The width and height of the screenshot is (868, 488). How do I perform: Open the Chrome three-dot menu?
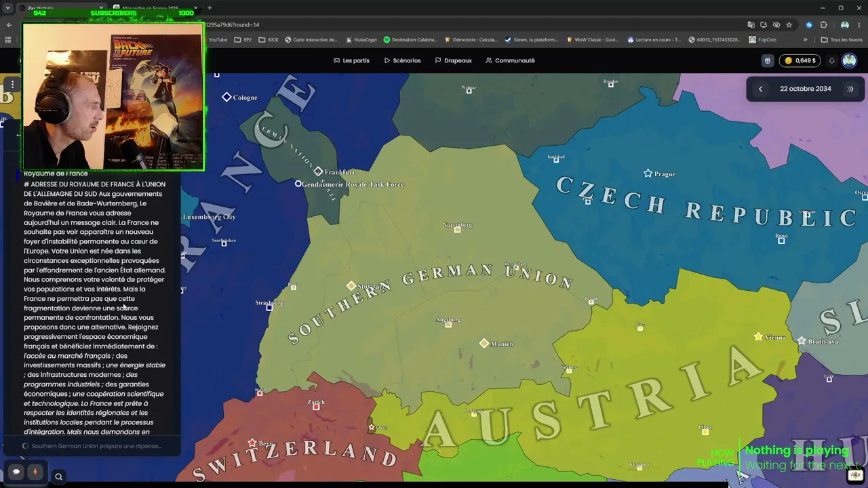point(859,25)
